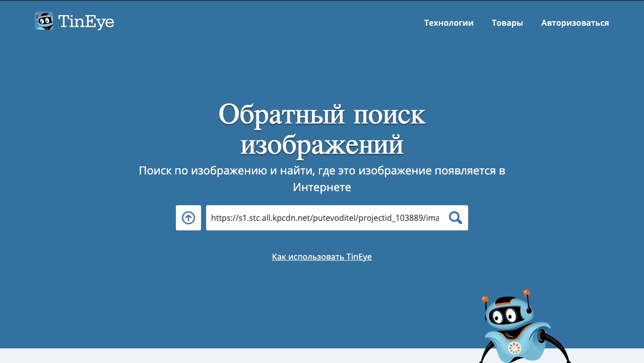Click the word Интернете in subtitle
Image resolution: width=644 pixels, height=363 pixels.
click(x=321, y=188)
